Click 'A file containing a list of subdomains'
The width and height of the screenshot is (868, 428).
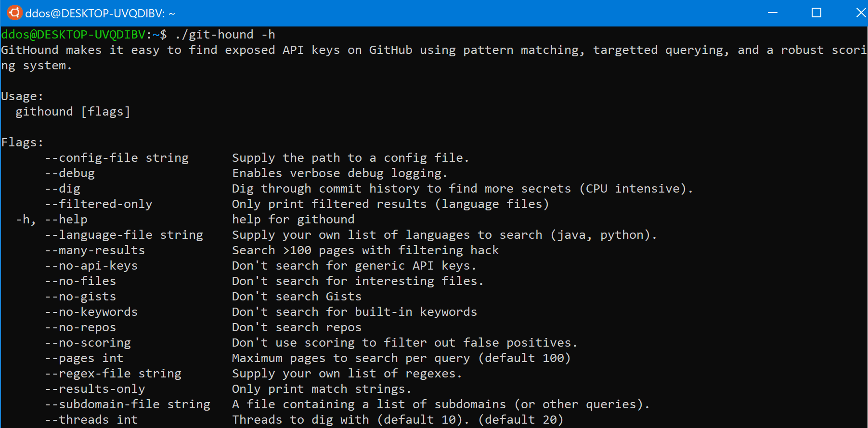tap(441, 404)
